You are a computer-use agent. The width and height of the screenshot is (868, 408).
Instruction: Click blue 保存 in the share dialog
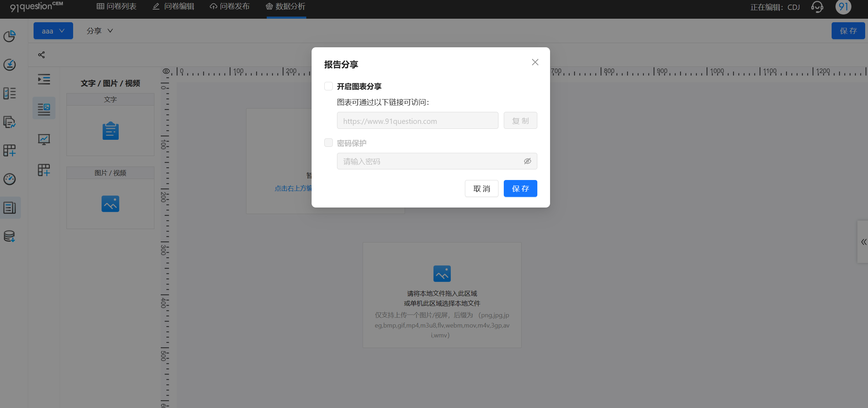(520, 188)
